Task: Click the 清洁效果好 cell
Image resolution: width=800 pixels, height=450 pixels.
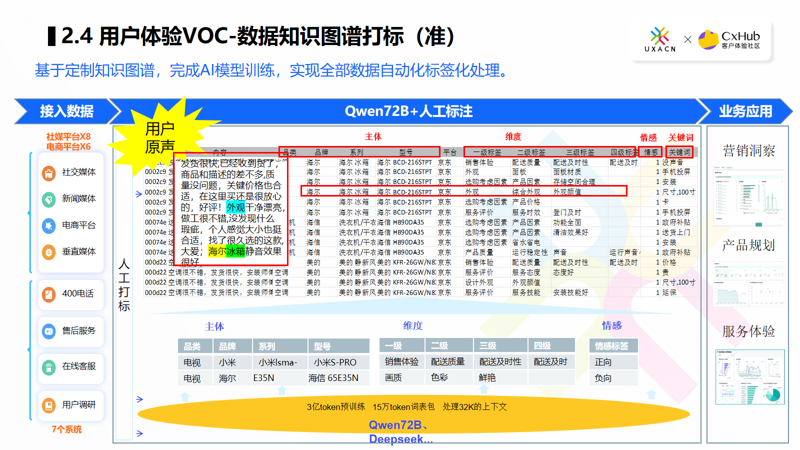Action: coord(570,232)
